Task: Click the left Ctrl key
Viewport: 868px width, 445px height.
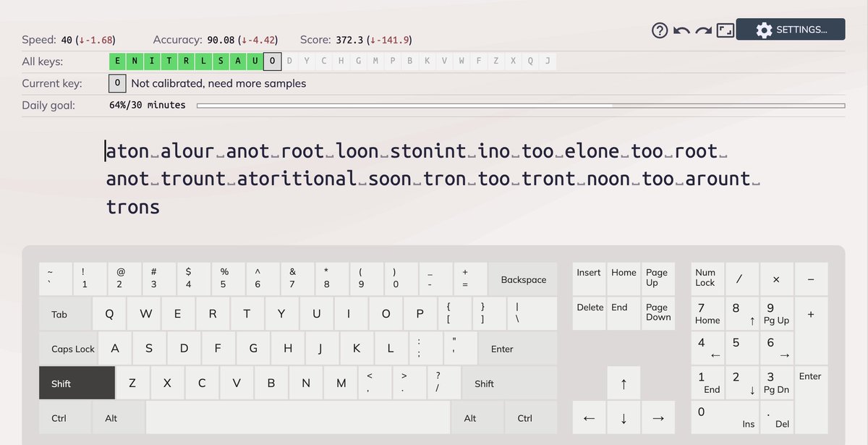Action: point(66,418)
